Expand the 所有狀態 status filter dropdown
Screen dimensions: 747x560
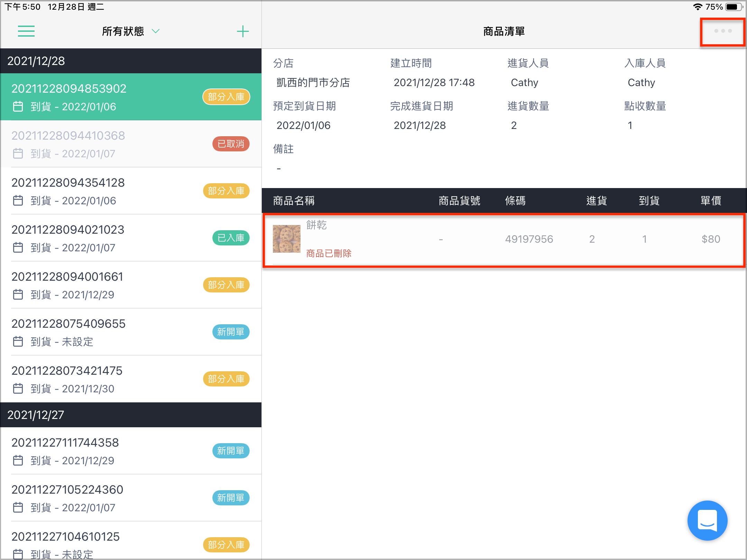(131, 31)
